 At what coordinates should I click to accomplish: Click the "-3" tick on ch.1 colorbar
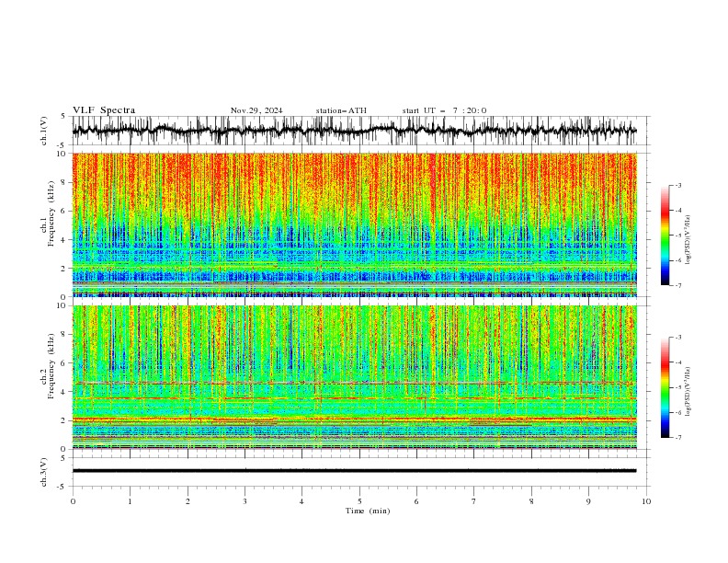pos(677,185)
